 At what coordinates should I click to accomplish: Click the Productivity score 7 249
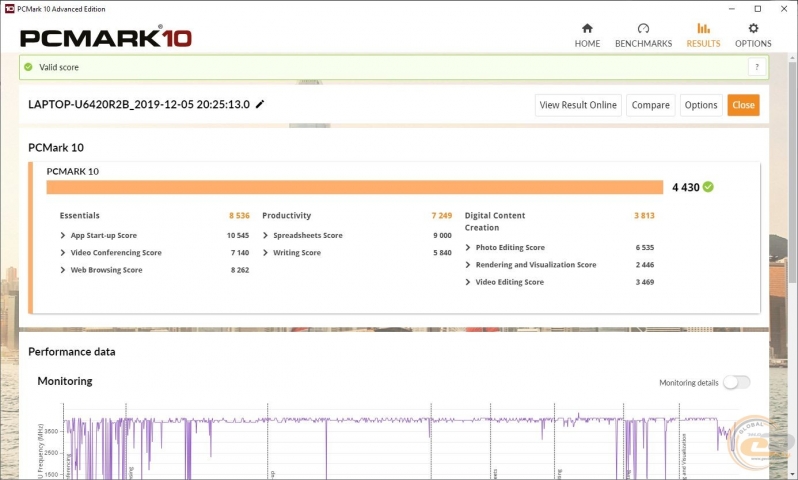(442, 215)
